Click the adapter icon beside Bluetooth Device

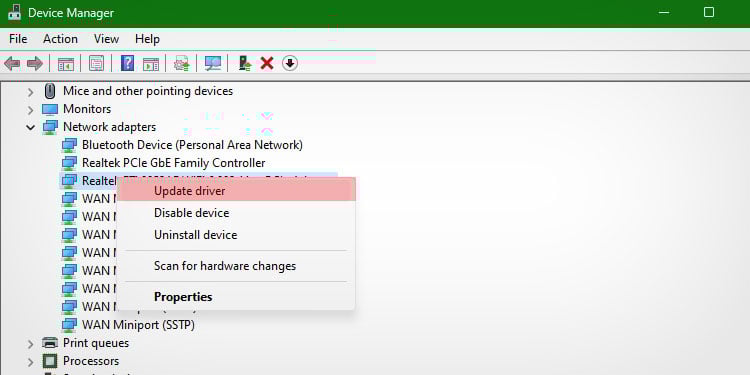[x=69, y=145]
